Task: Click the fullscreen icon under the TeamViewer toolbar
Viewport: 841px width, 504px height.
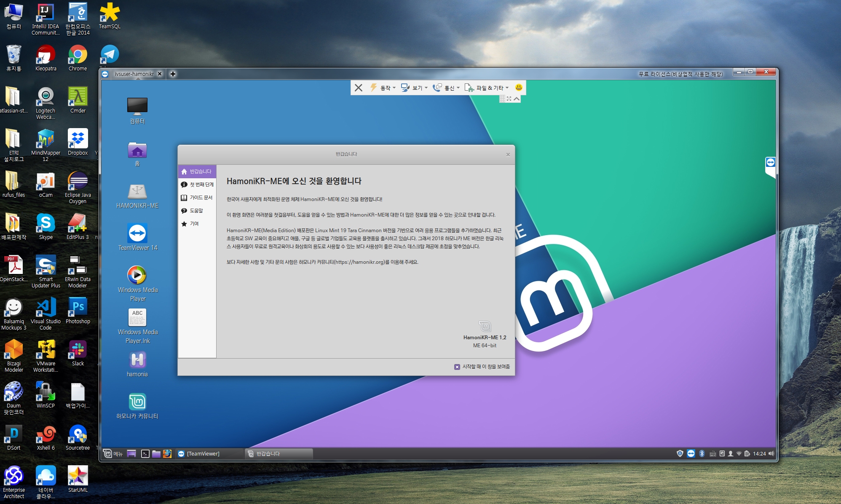Action: (509, 99)
